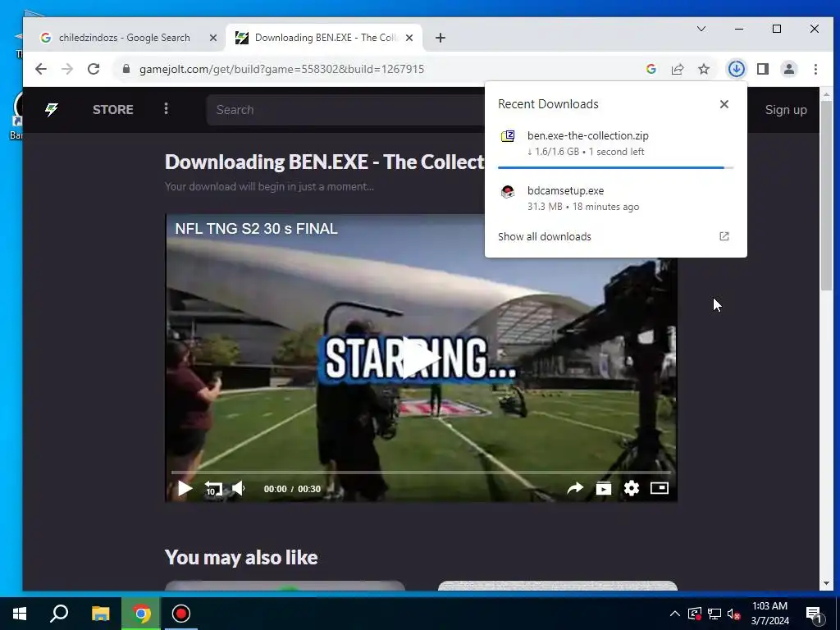Click the Downloading BEN.EXE heading
The image size is (840, 630).
(x=324, y=162)
